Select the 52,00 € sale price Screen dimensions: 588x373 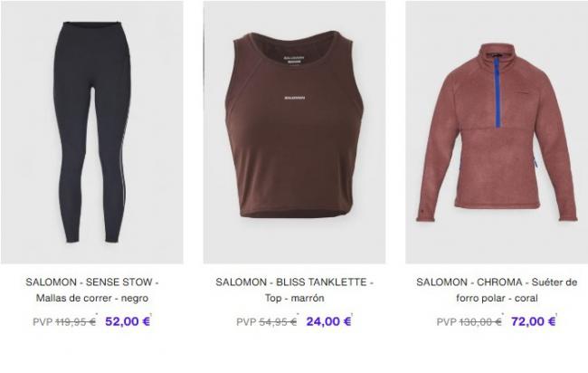pos(128,321)
